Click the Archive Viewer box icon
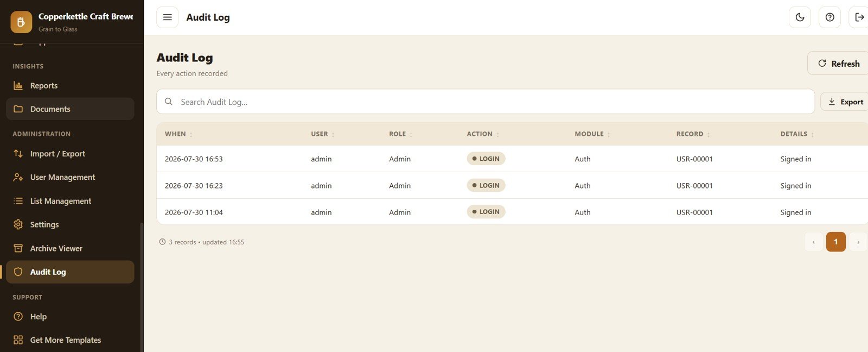The width and height of the screenshot is (868, 352). point(18,248)
